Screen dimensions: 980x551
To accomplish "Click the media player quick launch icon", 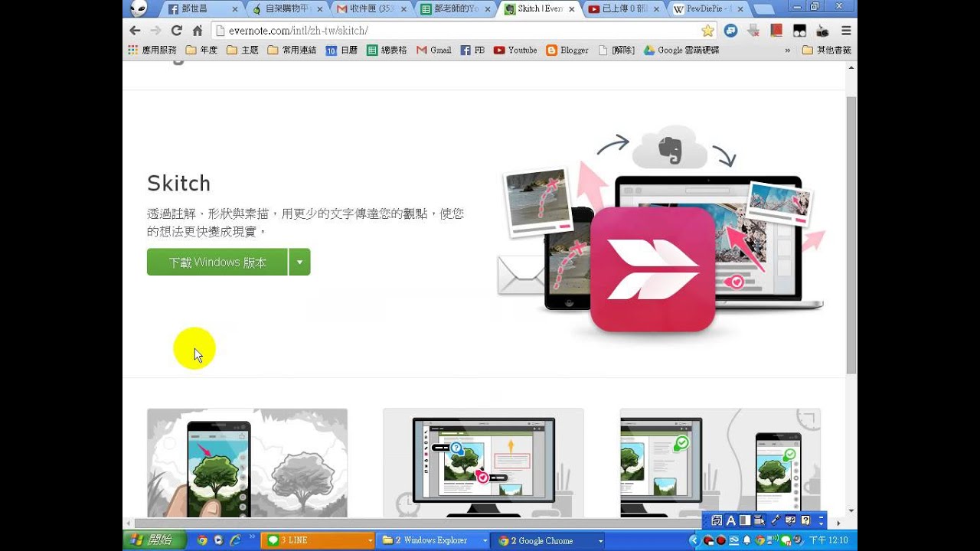I will pos(219,540).
